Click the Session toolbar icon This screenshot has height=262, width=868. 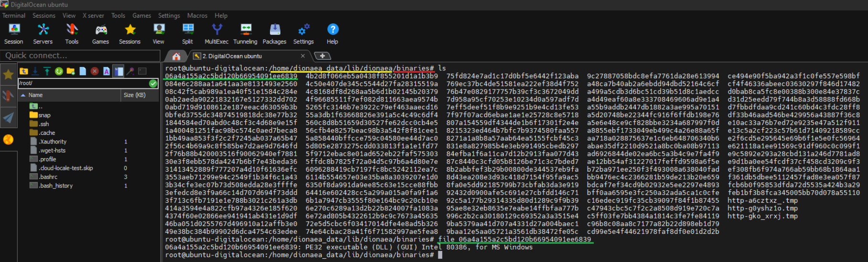(13, 33)
